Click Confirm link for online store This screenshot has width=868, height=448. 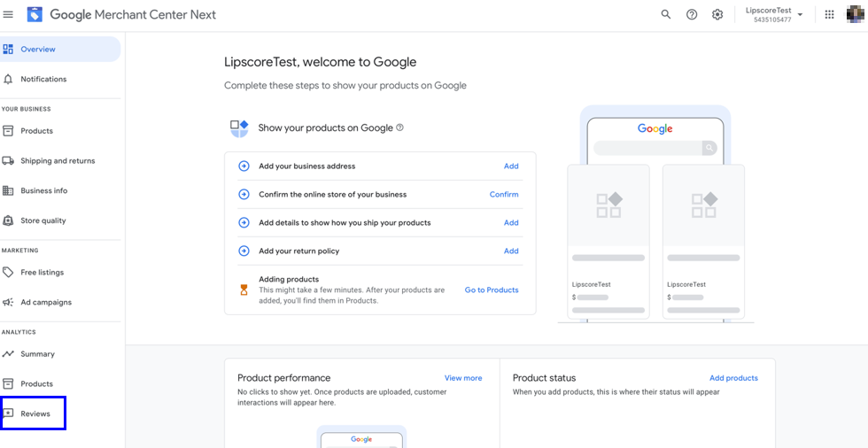504,195
